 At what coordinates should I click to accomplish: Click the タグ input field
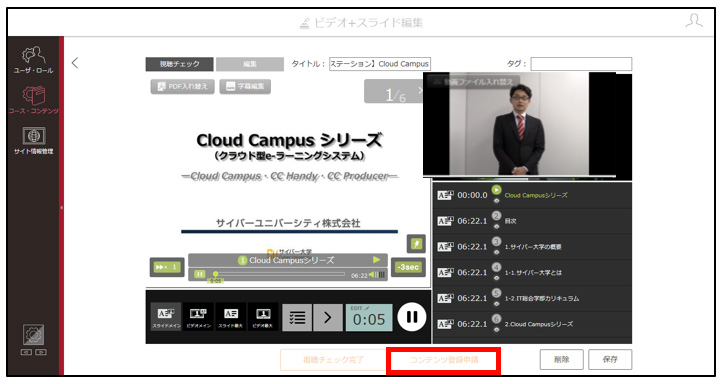coord(581,64)
